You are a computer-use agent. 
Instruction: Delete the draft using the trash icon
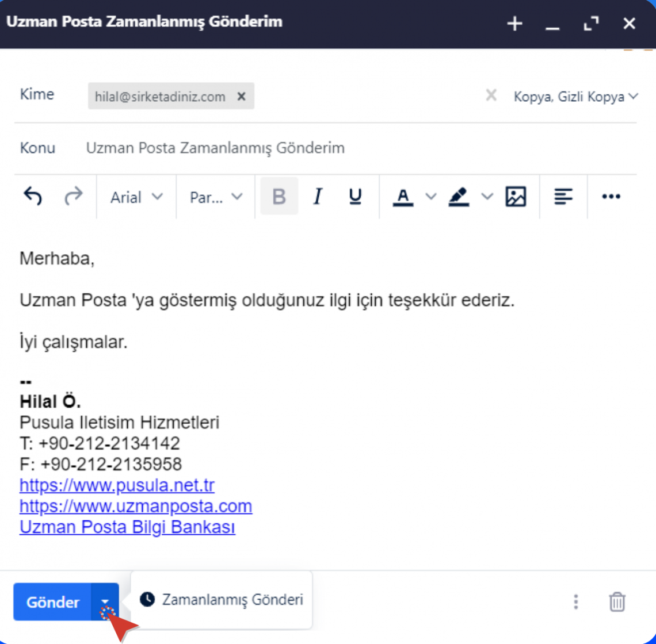click(617, 602)
